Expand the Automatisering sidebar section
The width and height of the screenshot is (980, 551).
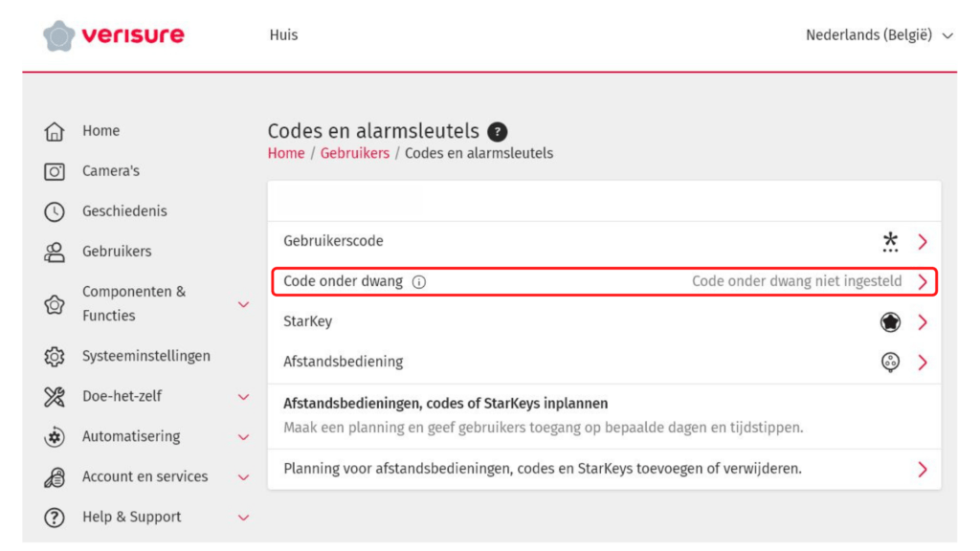point(243,437)
